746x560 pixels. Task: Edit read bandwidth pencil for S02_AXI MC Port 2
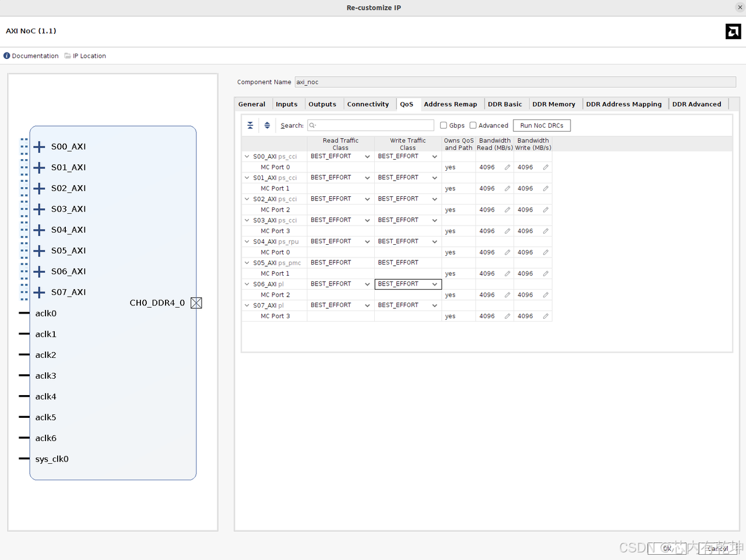pos(507,210)
